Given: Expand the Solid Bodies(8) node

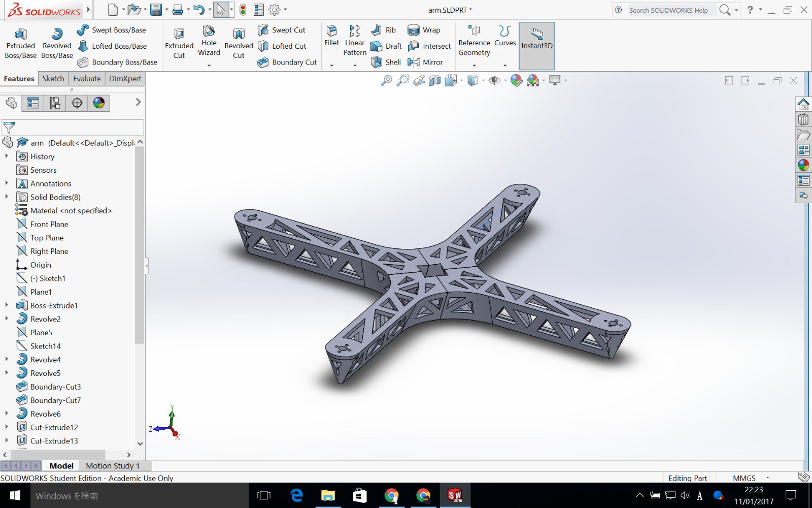Looking at the screenshot, I should click(x=7, y=197).
